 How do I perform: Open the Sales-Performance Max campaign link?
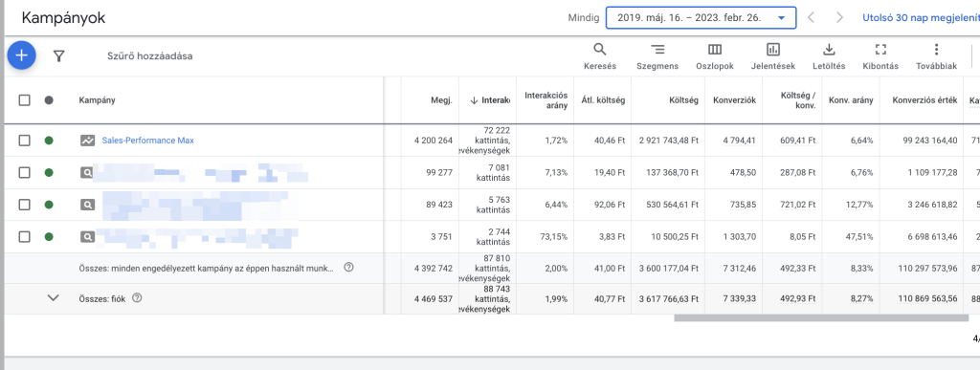tap(147, 141)
